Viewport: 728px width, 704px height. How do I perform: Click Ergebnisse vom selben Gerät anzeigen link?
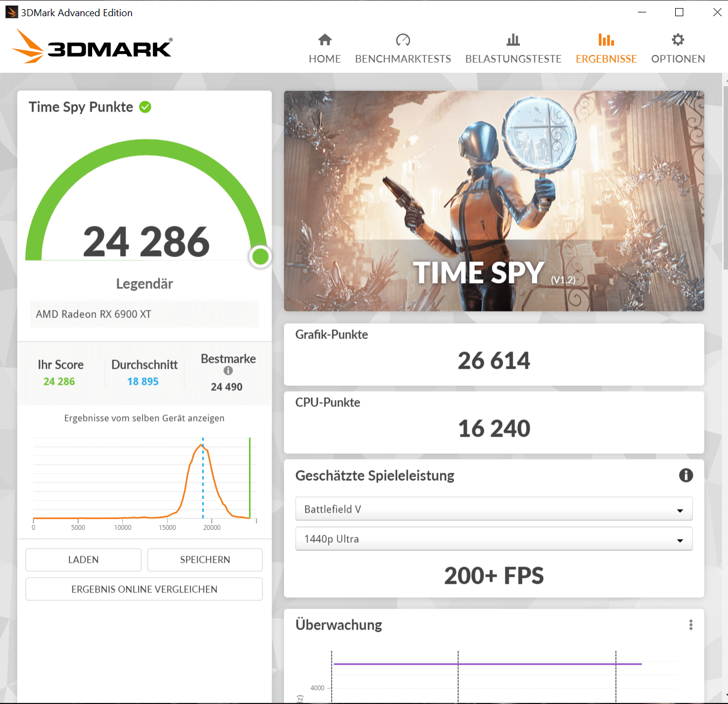point(144,418)
